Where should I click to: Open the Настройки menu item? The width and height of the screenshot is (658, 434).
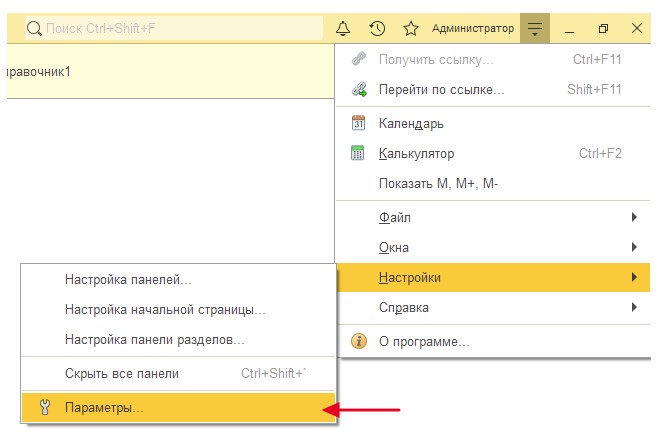pos(410,277)
